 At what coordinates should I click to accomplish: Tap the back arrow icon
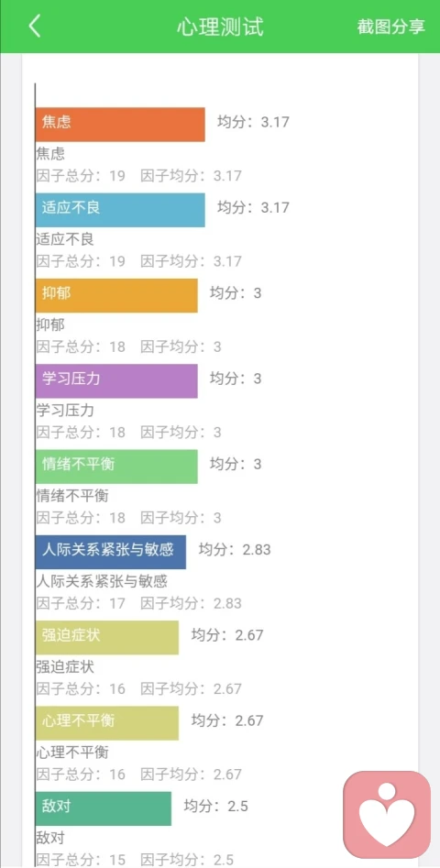point(35,26)
